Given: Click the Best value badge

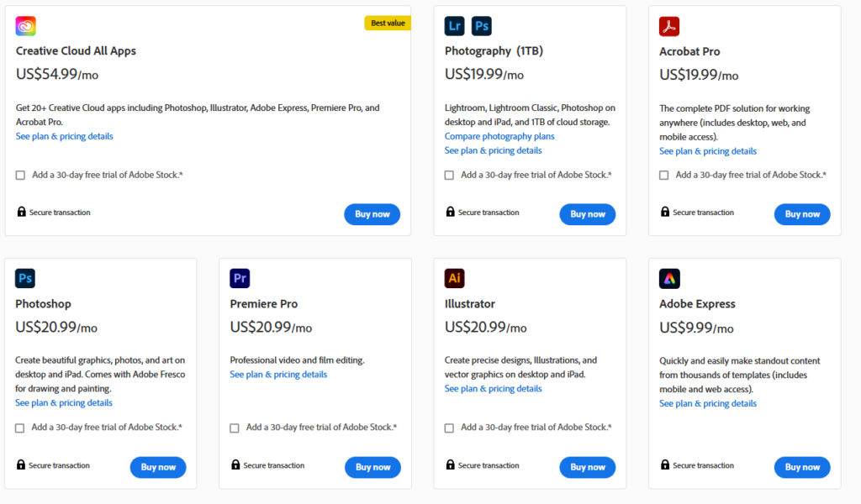Looking at the screenshot, I should 388,23.
